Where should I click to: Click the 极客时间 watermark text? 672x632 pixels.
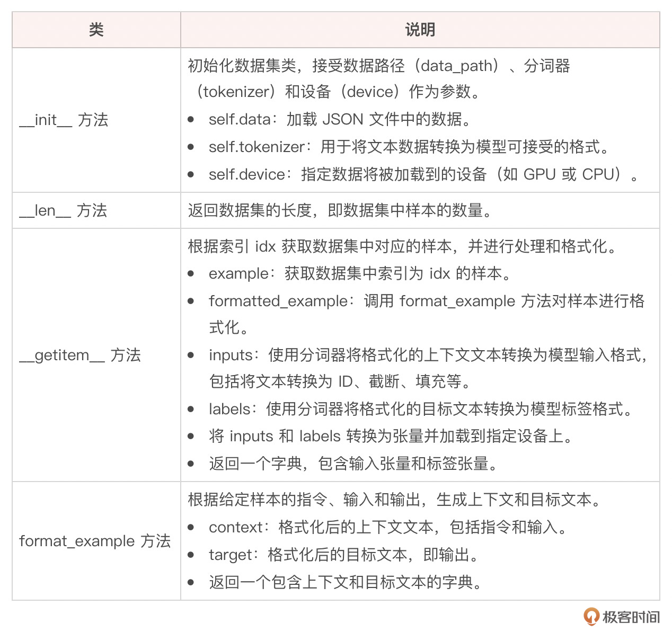tap(631, 617)
